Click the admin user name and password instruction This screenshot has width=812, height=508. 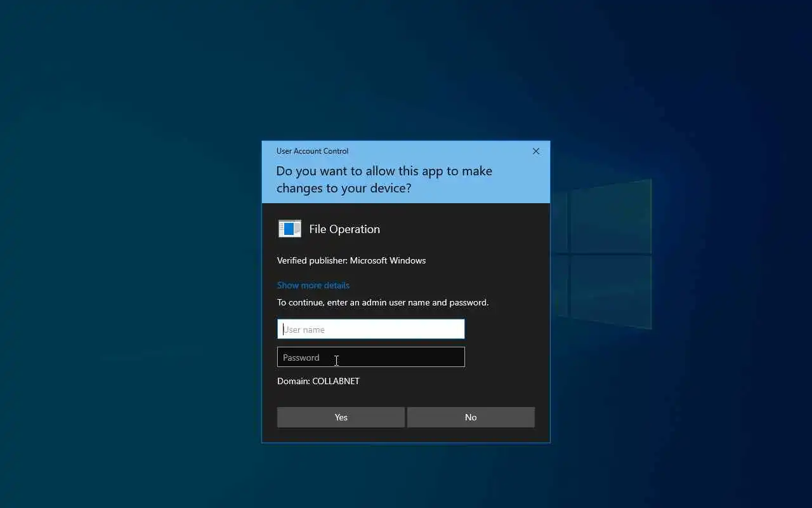pyautogui.click(x=383, y=302)
